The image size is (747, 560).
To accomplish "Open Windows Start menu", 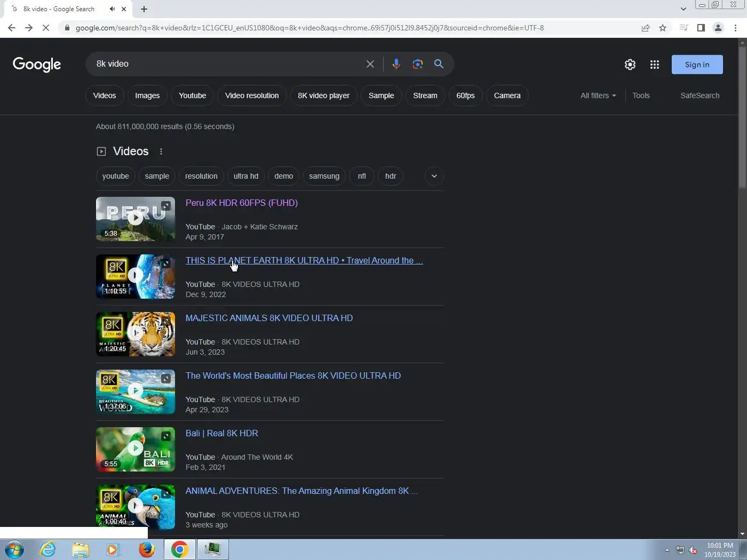I will click(14, 549).
